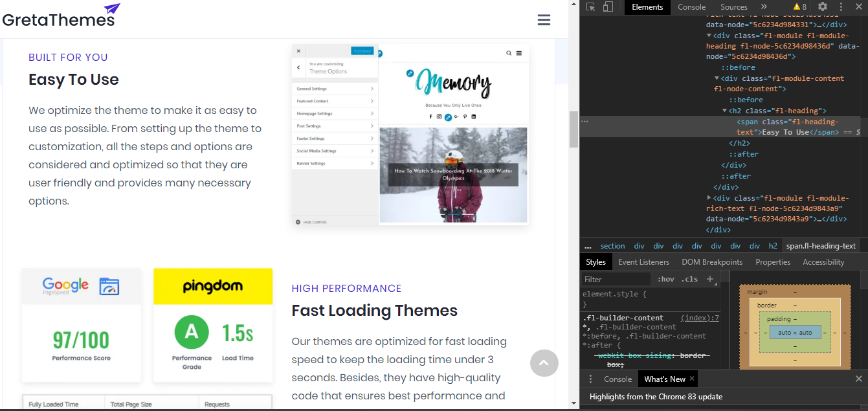Click the back-to-top arrow button
Image resolution: width=868 pixels, height=411 pixels.
tap(544, 363)
